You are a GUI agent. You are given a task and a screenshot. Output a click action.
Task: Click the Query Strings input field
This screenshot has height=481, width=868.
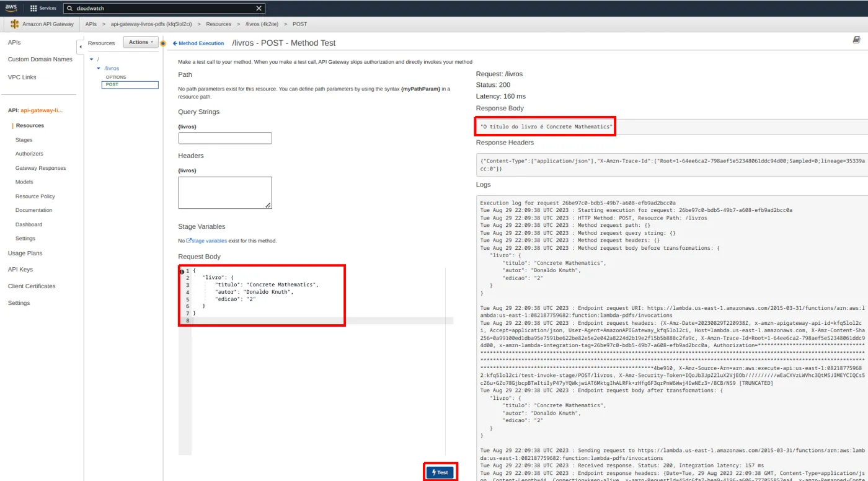click(225, 138)
